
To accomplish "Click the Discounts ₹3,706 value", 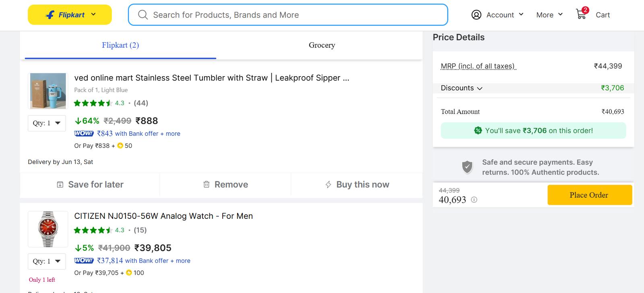I will pos(612,88).
